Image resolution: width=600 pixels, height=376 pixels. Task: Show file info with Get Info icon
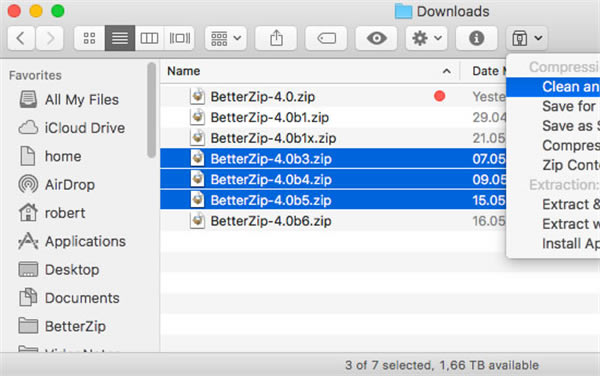[x=476, y=38]
